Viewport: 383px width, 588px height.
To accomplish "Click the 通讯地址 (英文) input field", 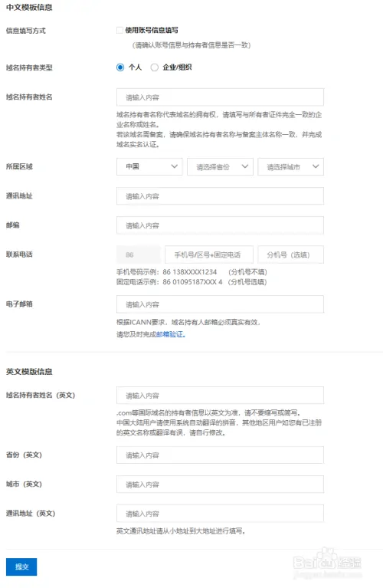I will pos(220,514).
